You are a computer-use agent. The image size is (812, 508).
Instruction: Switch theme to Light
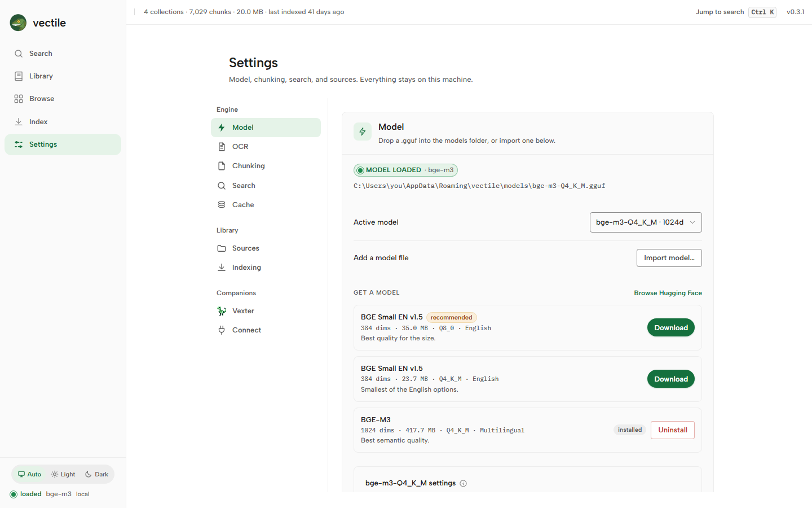click(x=63, y=474)
